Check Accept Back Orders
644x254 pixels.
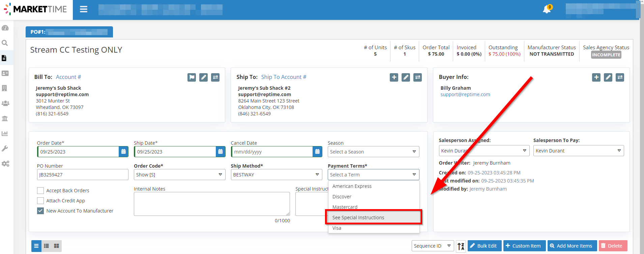tap(40, 191)
